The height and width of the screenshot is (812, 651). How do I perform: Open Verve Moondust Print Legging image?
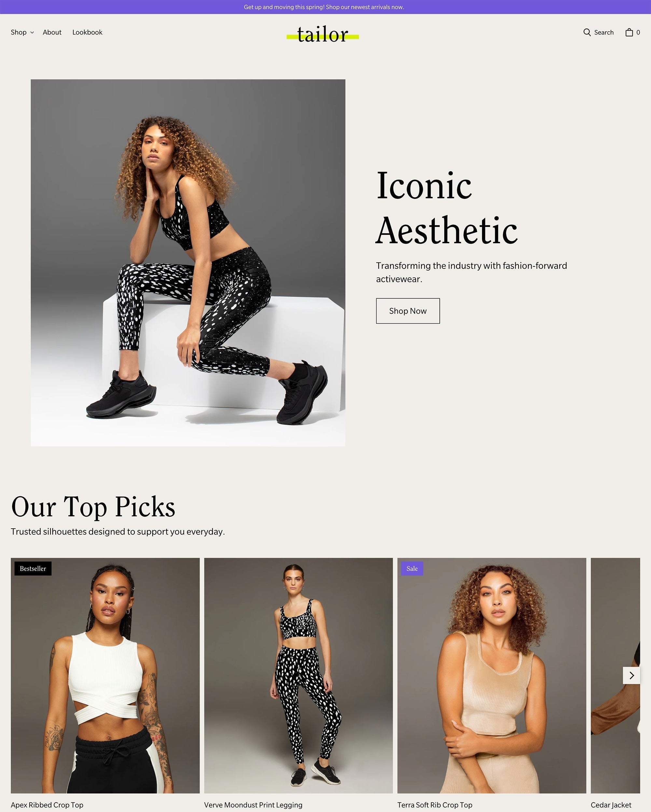(298, 675)
